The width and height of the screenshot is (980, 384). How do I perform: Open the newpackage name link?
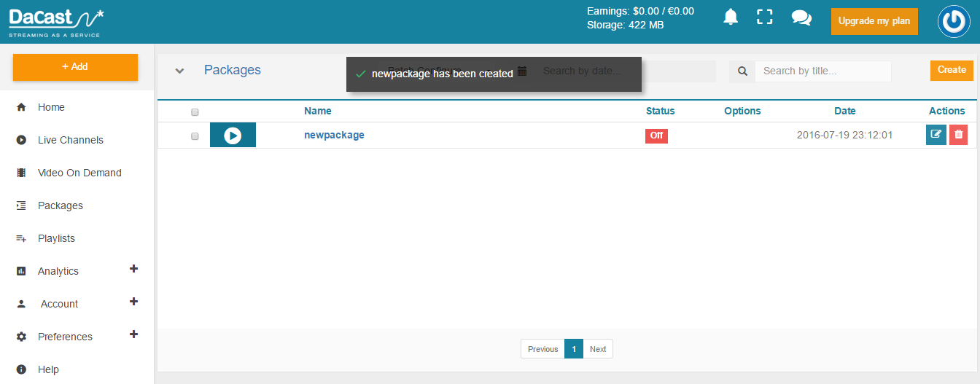pyautogui.click(x=334, y=135)
